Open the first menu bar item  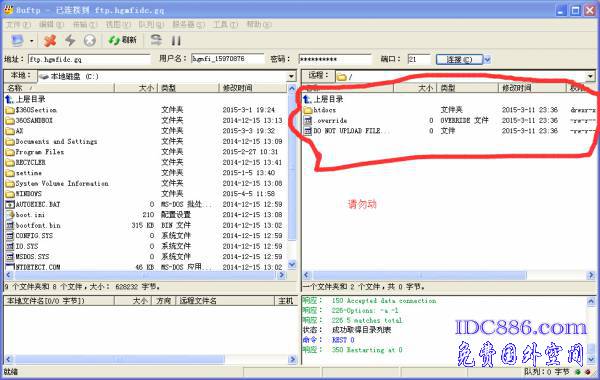tap(18, 24)
